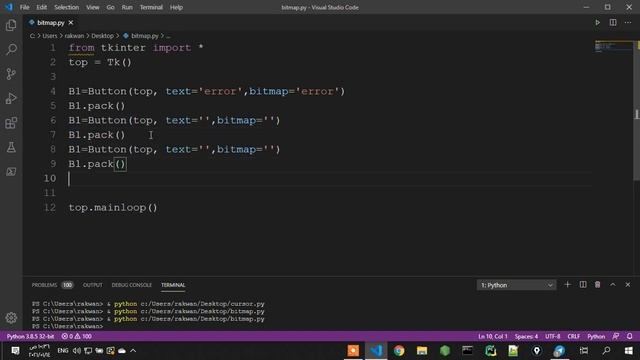
Task: Open the Remote Explorer icon in activity bar
Action: point(11,171)
